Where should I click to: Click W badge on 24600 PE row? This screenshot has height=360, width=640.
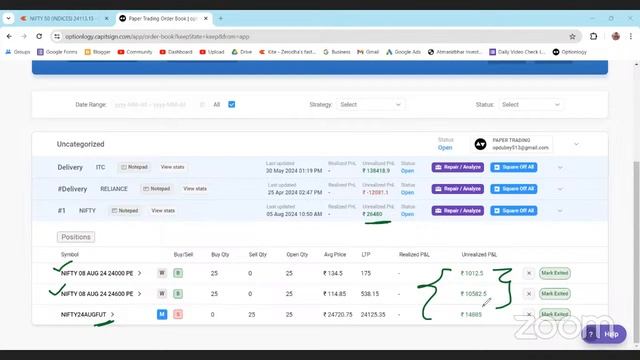[162, 293]
